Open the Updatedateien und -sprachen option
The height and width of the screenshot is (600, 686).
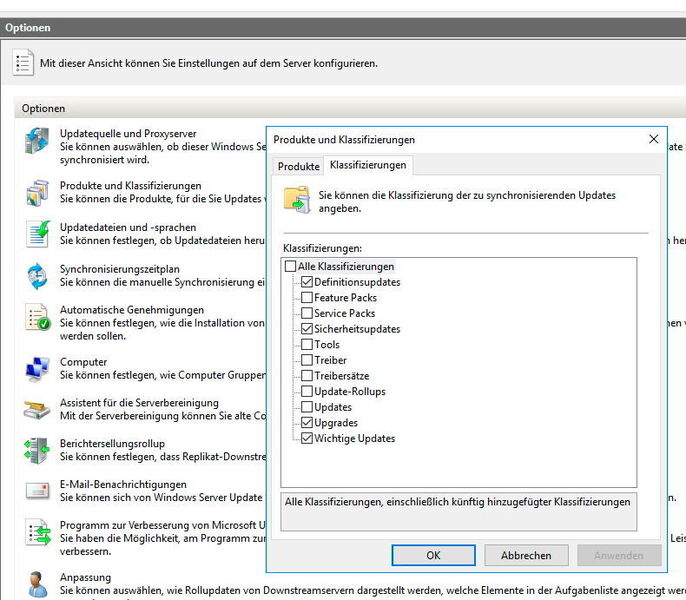point(128,228)
